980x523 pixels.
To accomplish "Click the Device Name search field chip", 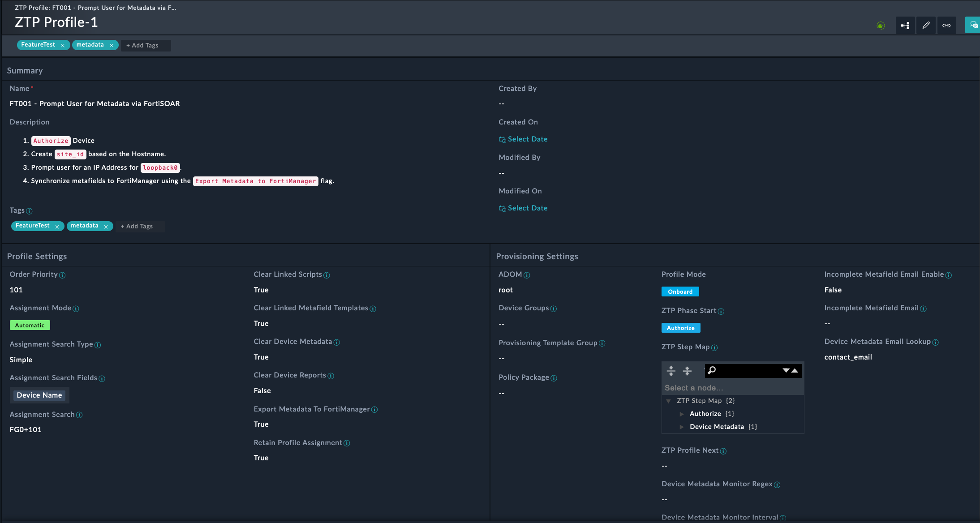I will click(39, 395).
